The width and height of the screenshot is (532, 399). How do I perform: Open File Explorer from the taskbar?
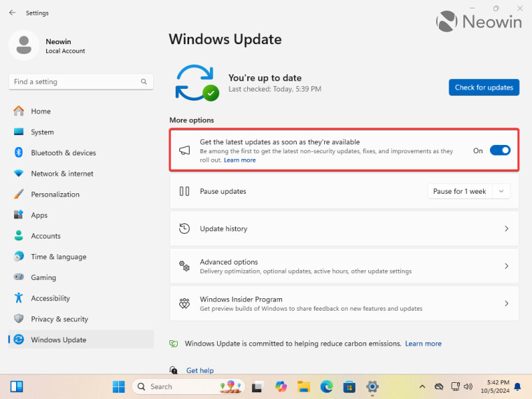[x=304, y=386]
